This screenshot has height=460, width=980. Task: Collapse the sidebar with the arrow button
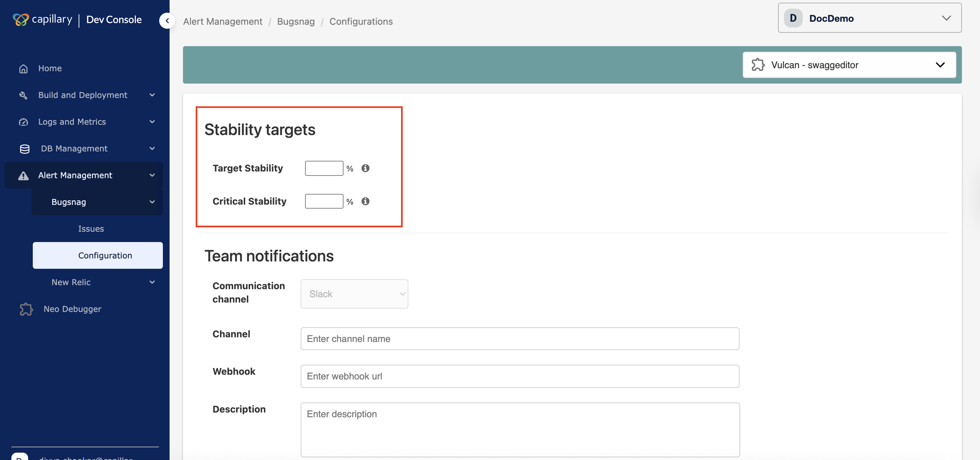(x=167, y=21)
